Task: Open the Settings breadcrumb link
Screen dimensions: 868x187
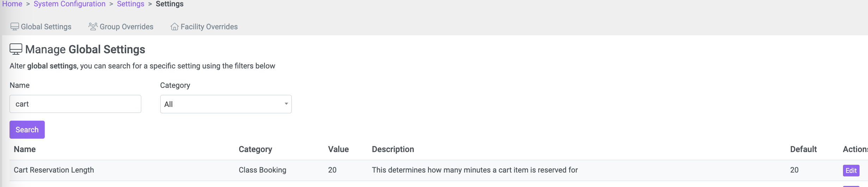Action: [131, 4]
